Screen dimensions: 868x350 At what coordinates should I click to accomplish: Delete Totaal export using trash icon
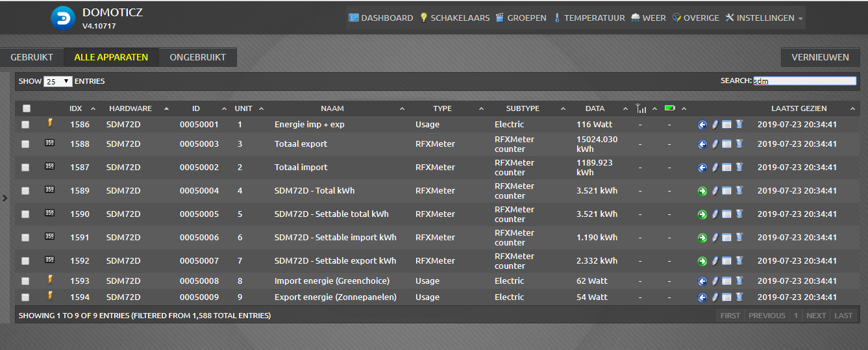click(739, 144)
